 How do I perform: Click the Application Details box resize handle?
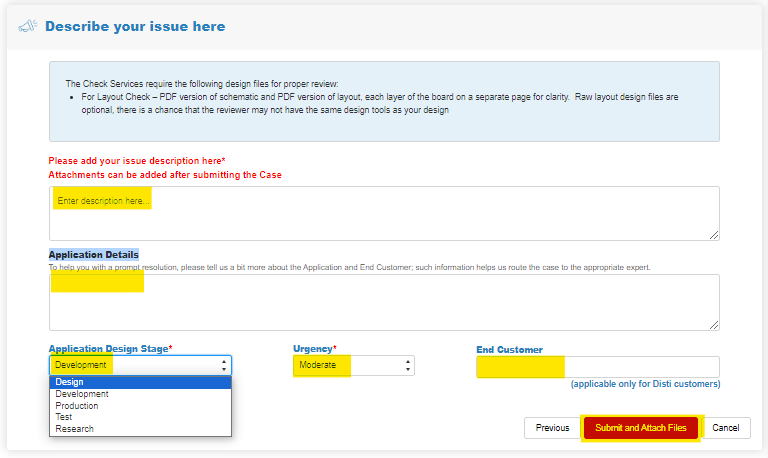tap(714, 325)
